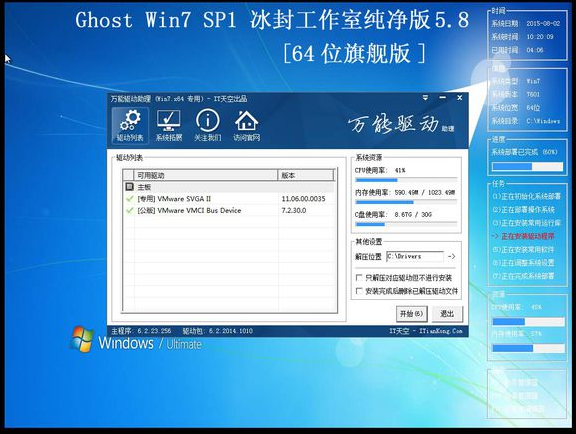Open the 访问官网 home icon
576x434 pixels.
[246, 125]
